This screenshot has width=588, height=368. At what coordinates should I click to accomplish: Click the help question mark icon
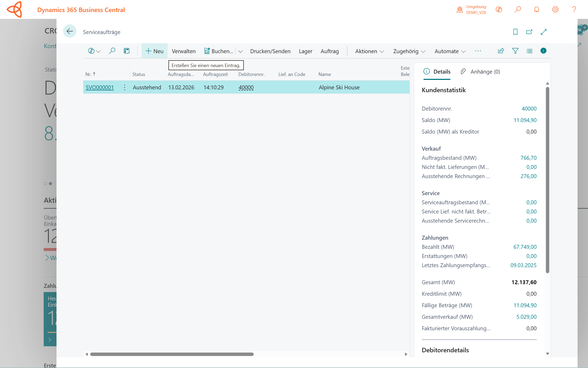(574, 10)
